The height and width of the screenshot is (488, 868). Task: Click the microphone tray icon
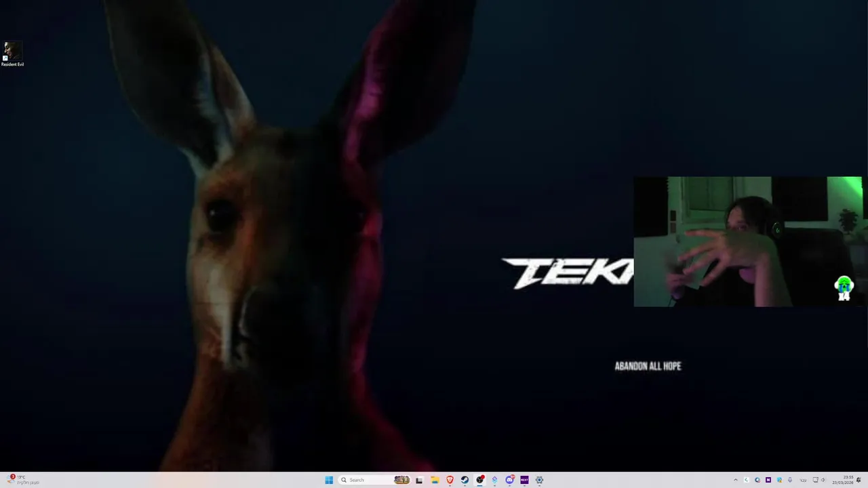tap(790, 480)
